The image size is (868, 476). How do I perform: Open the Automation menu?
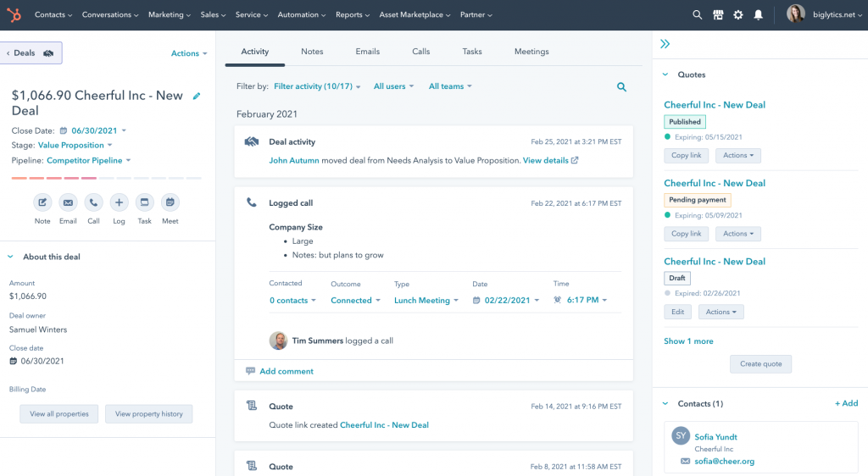point(302,15)
